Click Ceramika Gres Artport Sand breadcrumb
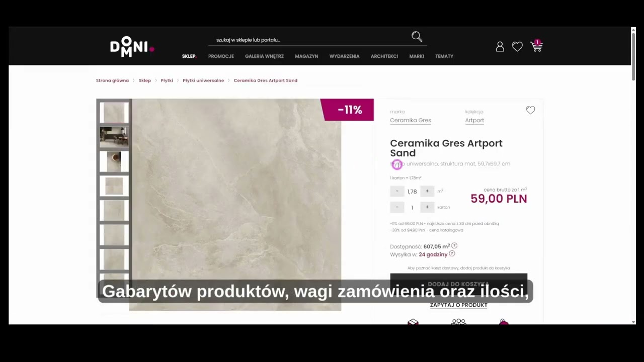The width and height of the screenshot is (644, 362). (x=266, y=80)
